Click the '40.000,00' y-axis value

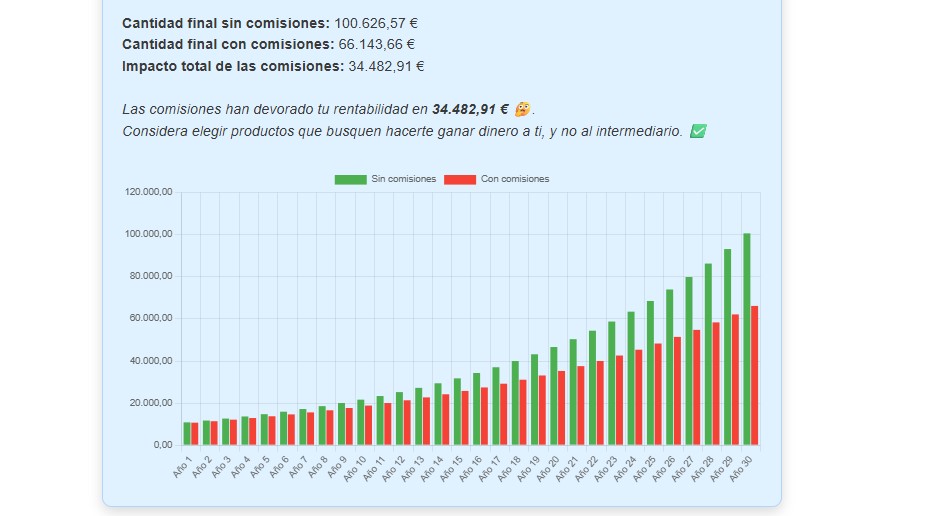150,361
